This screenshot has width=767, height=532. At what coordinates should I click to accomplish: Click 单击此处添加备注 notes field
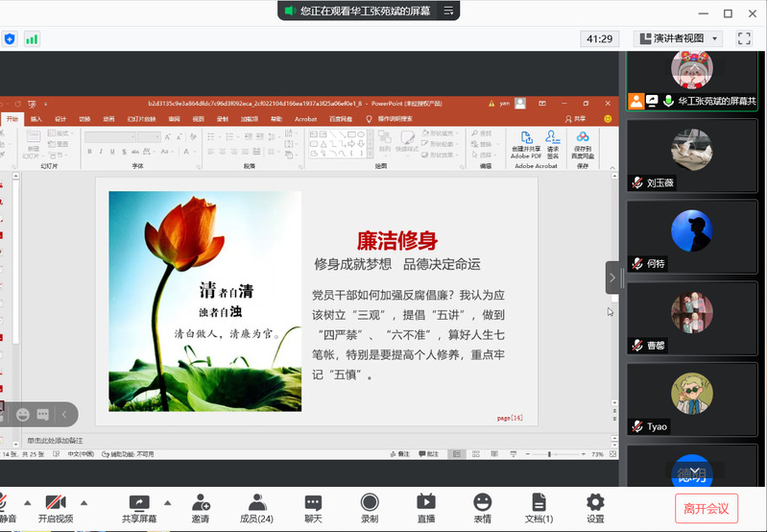click(x=55, y=441)
